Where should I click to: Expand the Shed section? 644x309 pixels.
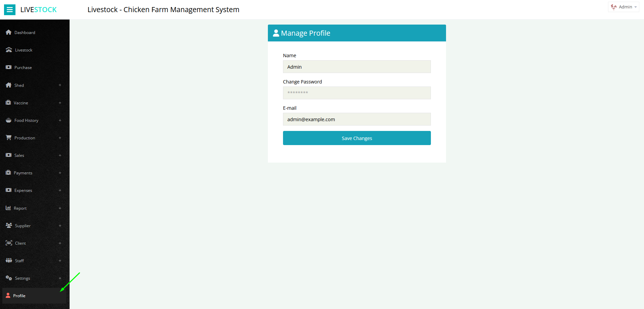coord(60,85)
